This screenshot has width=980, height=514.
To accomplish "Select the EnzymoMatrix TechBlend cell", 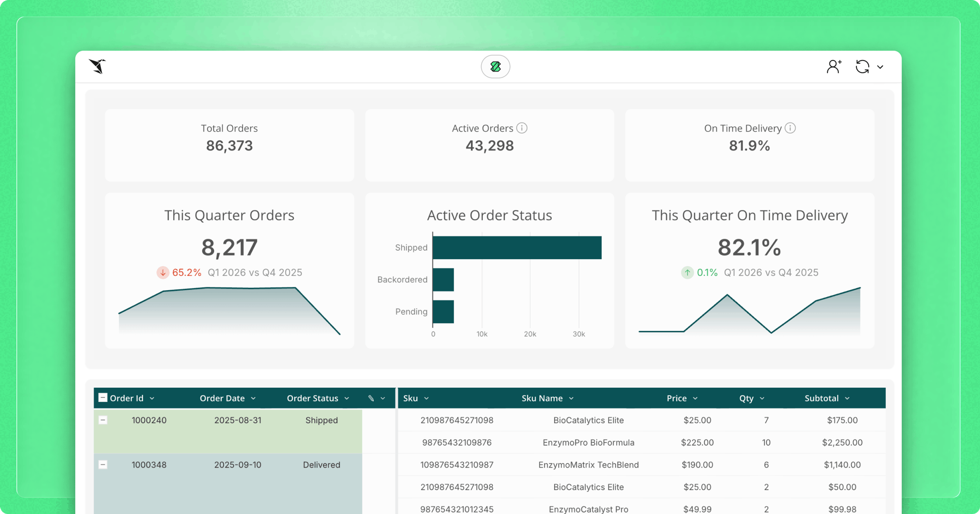I will (589, 465).
